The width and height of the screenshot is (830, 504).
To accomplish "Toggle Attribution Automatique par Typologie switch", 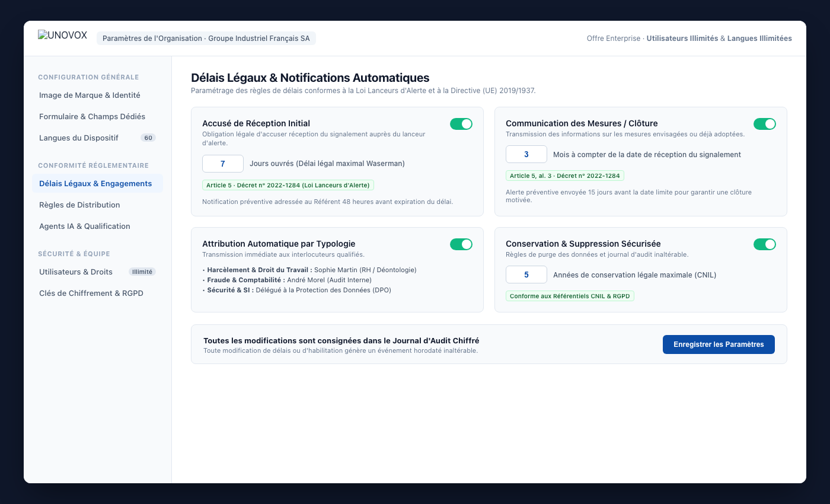I will (x=461, y=244).
